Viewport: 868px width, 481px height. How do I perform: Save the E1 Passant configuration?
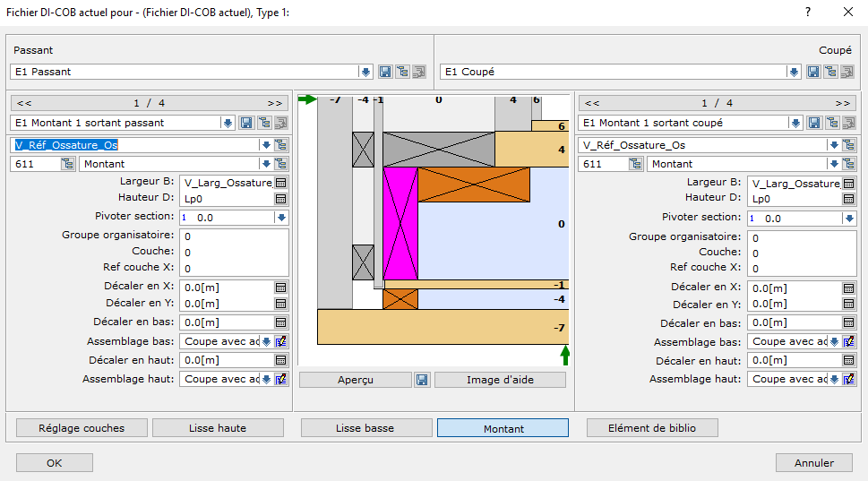pyautogui.click(x=384, y=72)
